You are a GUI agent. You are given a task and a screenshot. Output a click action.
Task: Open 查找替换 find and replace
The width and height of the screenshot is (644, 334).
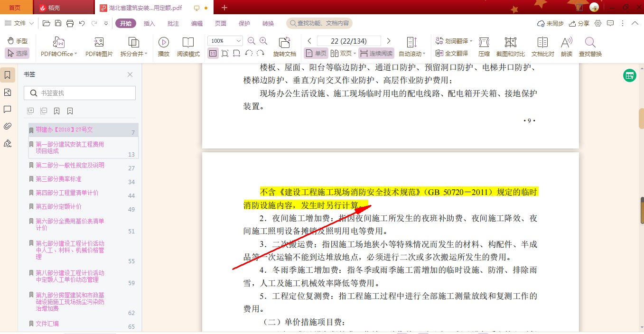click(x=590, y=47)
